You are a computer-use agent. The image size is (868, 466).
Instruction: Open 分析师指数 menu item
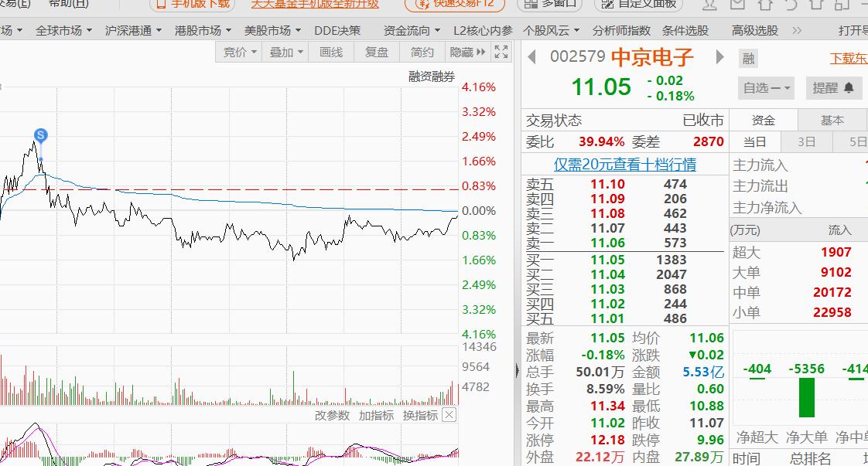point(622,30)
